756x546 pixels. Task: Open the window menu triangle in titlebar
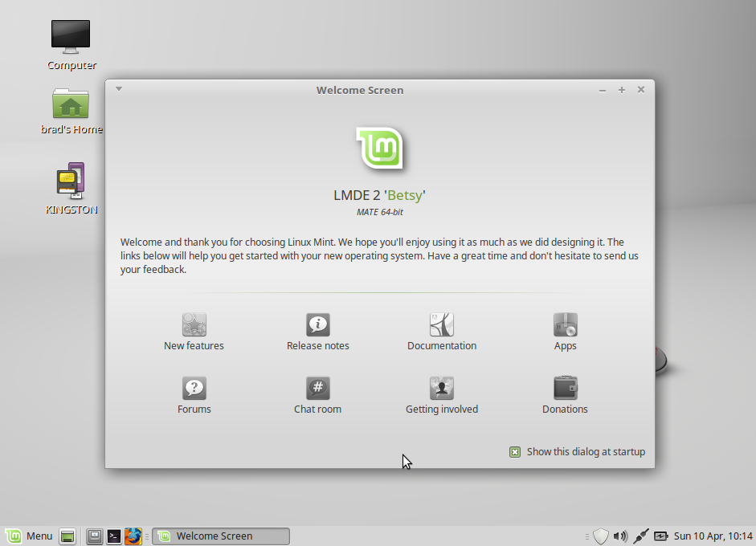click(x=119, y=88)
